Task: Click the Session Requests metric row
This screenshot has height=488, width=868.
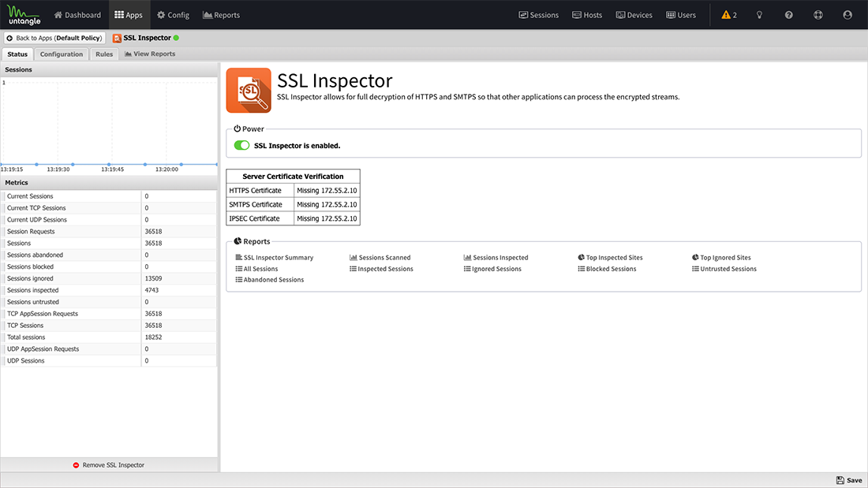Action: click(x=109, y=231)
